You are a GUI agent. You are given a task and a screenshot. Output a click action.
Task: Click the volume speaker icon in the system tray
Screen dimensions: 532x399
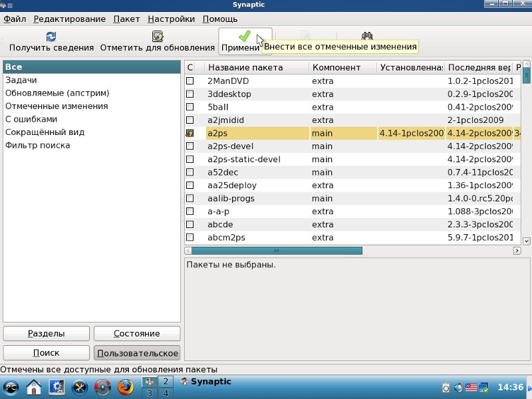[459, 387]
